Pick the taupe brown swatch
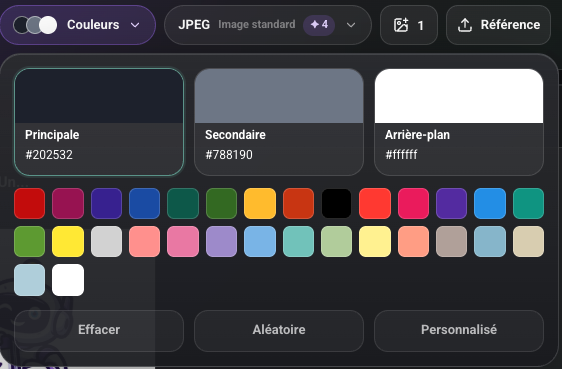562x369 pixels. tap(452, 241)
